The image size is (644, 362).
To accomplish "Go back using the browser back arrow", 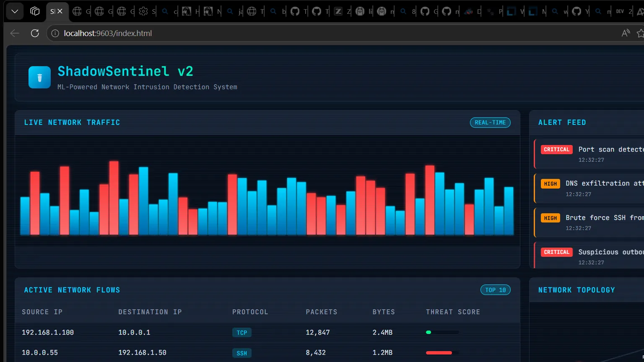I will pos(15,33).
